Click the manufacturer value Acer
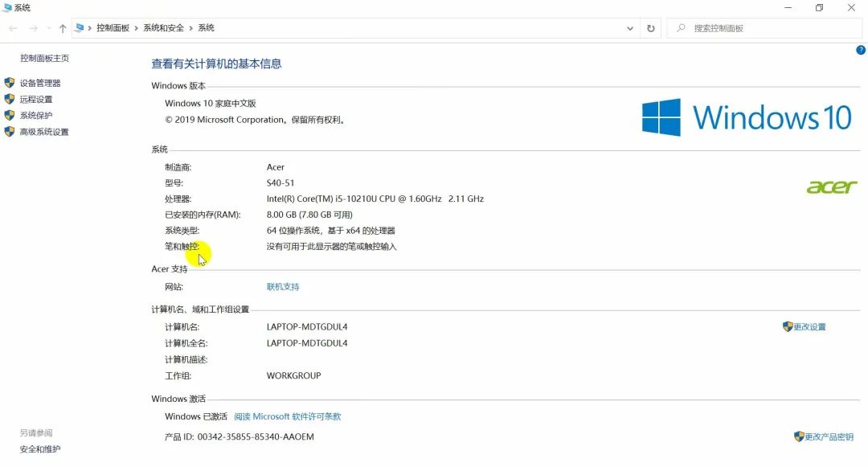The width and height of the screenshot is (868, 467). (x=275, y=167)
